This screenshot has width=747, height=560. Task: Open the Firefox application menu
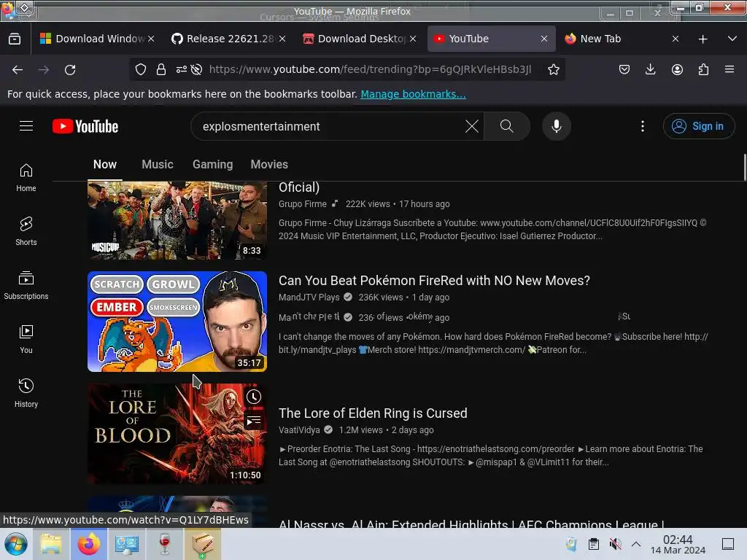[729, 69]
